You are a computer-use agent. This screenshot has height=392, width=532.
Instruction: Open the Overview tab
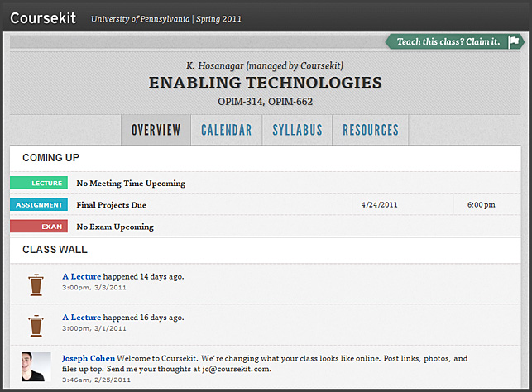(x=156, y=130)
